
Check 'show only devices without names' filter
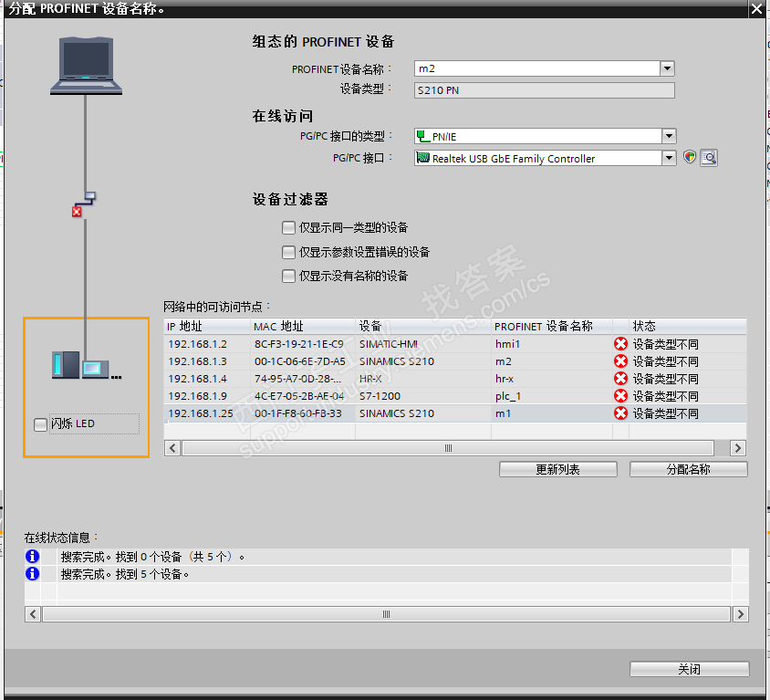tap(288, 276)
